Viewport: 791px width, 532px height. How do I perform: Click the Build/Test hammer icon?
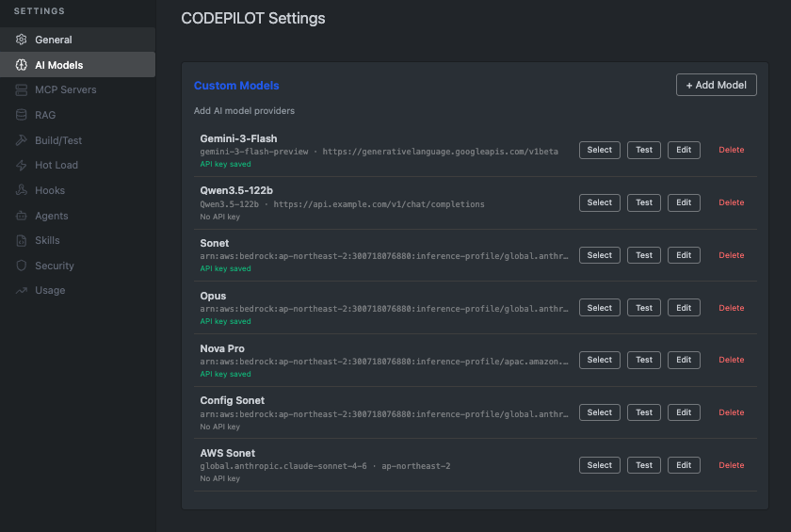click(21, 140)
